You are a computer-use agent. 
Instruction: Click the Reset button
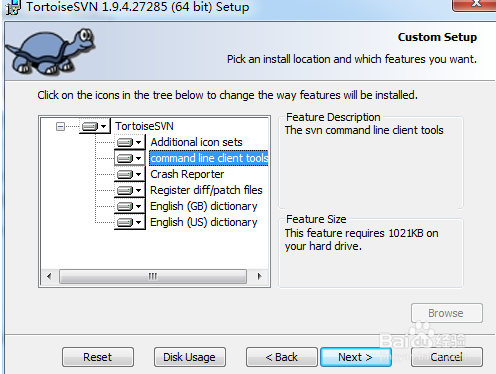tap(98, 357)
